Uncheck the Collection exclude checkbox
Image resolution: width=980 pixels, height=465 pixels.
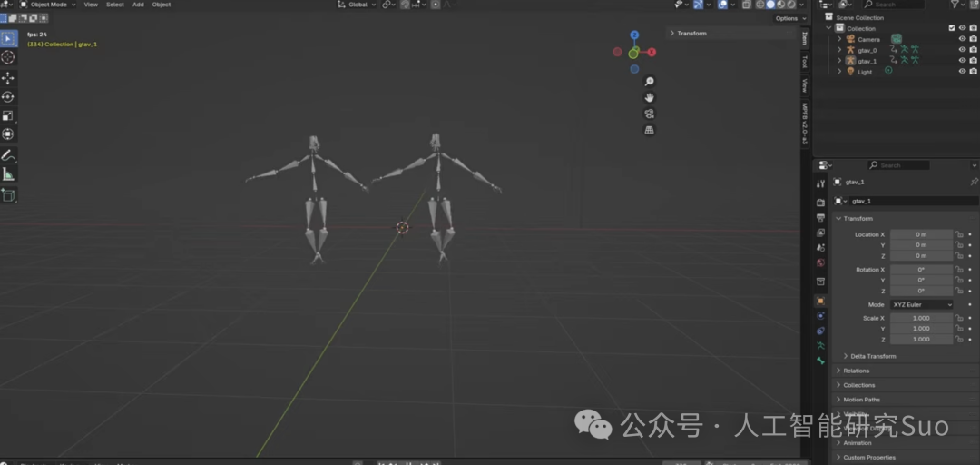[x=952, y=28]
